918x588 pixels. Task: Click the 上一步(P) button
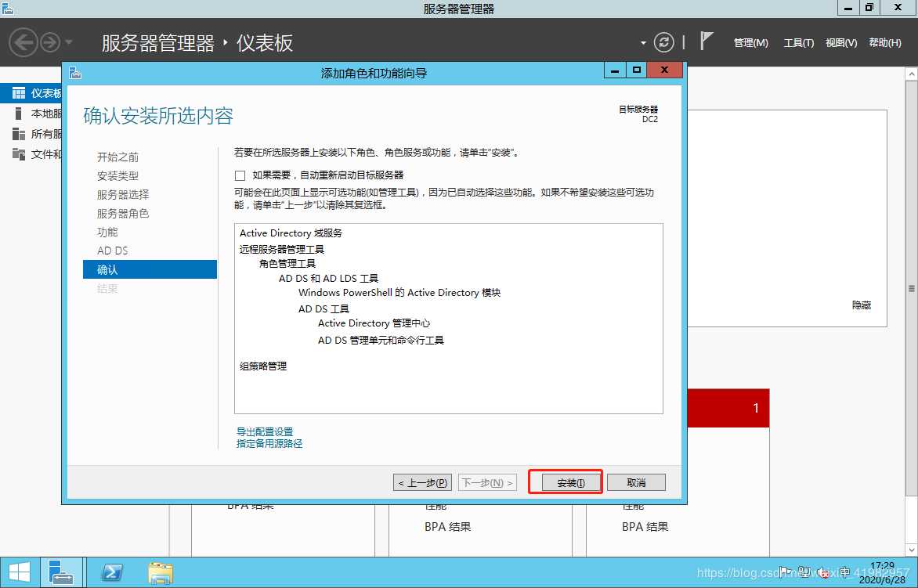(422, 482)
